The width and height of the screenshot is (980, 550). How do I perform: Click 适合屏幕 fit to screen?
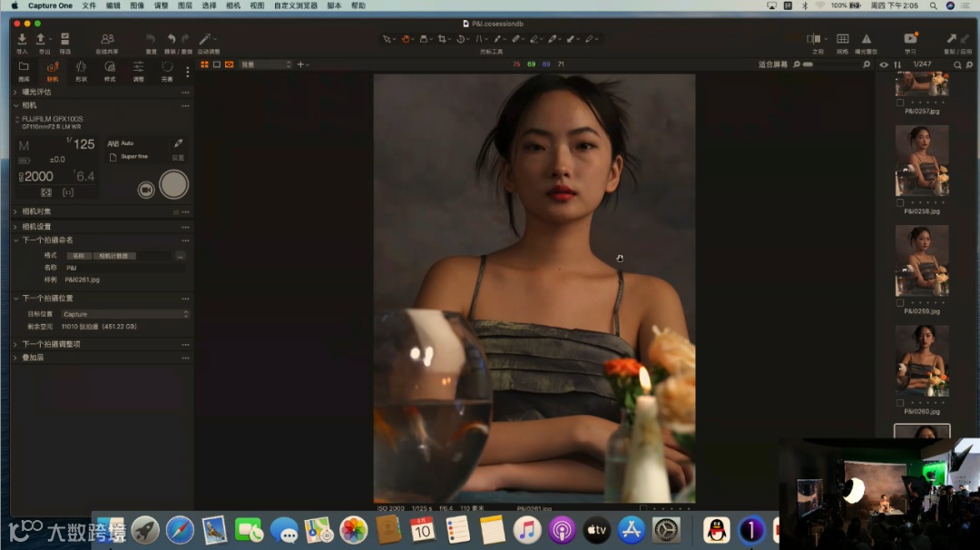pyautogui.click(x=772, y=64)
